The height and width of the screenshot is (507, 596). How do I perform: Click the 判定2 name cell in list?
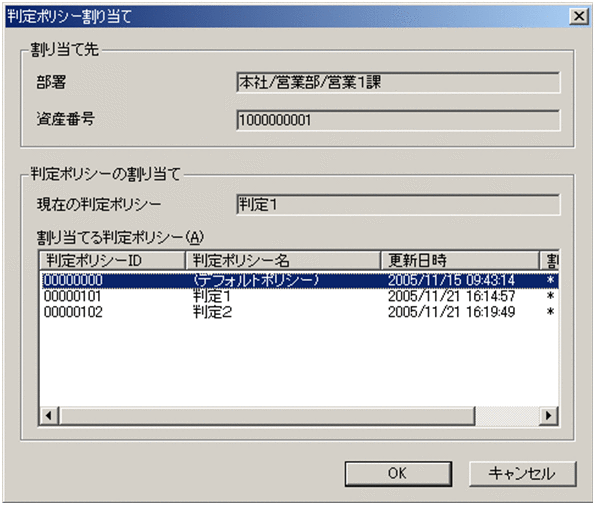(x=212, y=312)
